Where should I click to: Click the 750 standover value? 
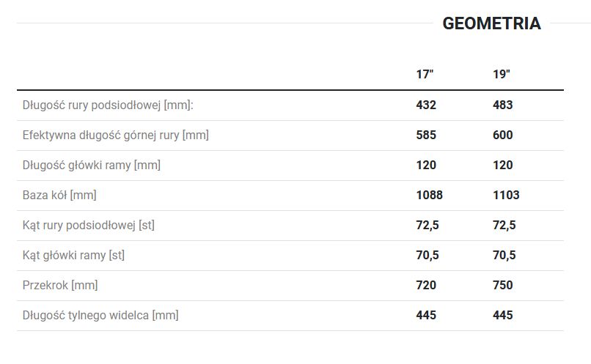tap(503, 286)
